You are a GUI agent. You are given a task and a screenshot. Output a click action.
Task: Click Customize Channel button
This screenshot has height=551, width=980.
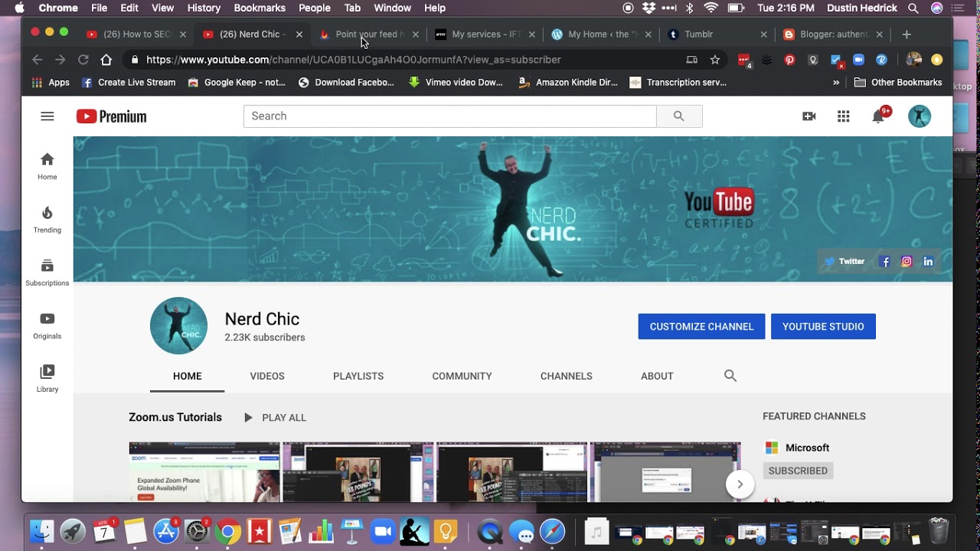(701, 327)
